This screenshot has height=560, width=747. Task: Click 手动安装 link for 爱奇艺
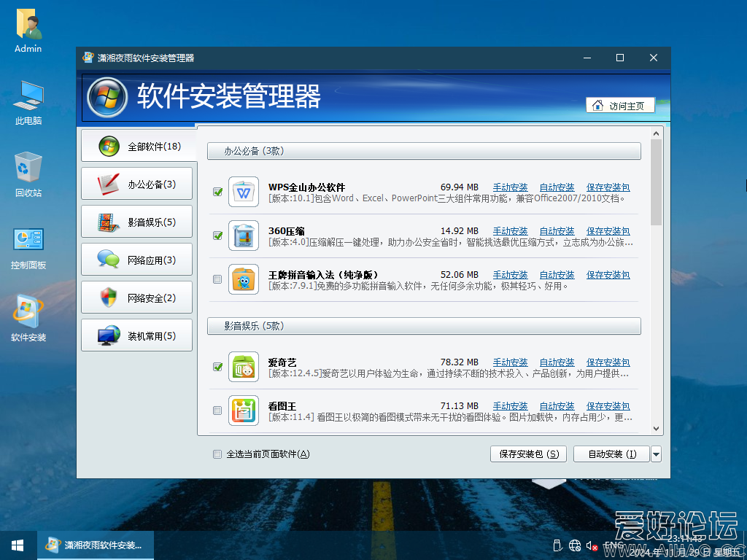[510, 363]
